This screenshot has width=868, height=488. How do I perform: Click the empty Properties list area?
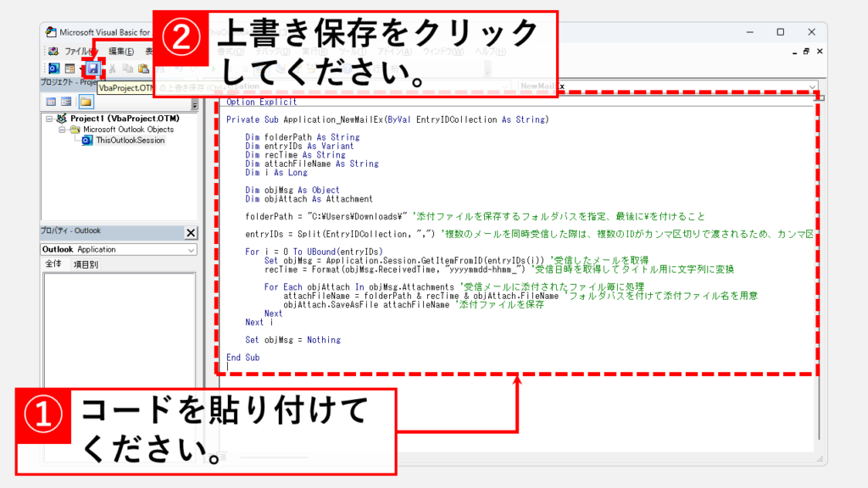tap(119, 330)
